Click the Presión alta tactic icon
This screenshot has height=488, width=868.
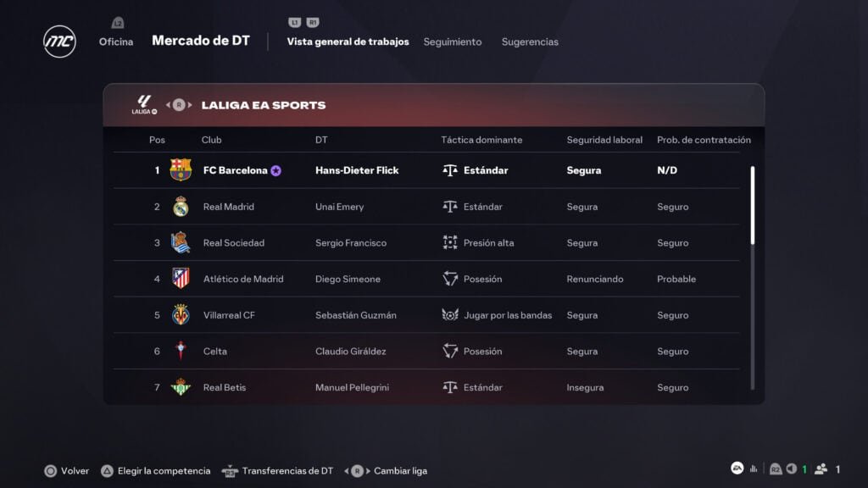click(450, 242)
